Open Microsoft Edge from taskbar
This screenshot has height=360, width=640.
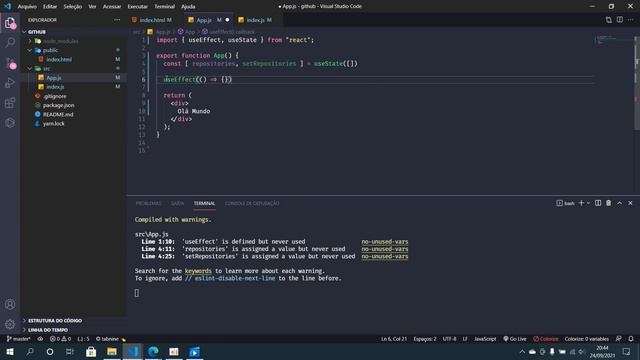click(x=153, y=352)
